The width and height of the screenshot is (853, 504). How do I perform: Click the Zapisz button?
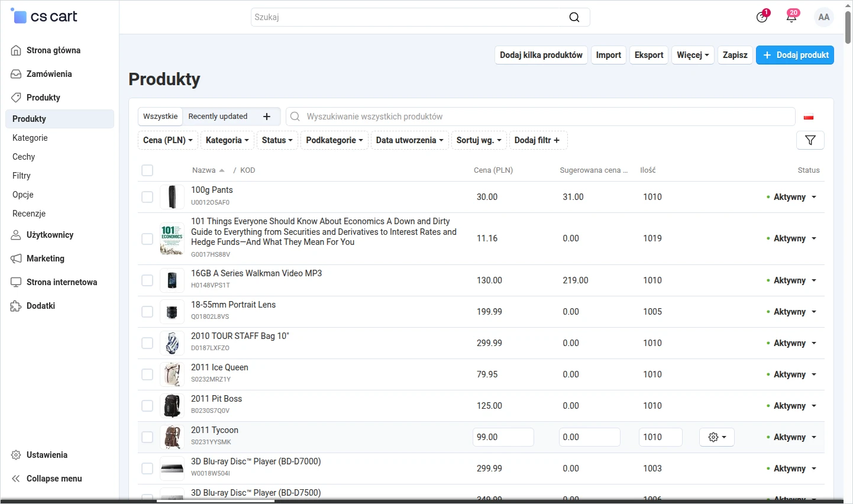(735, 55)
